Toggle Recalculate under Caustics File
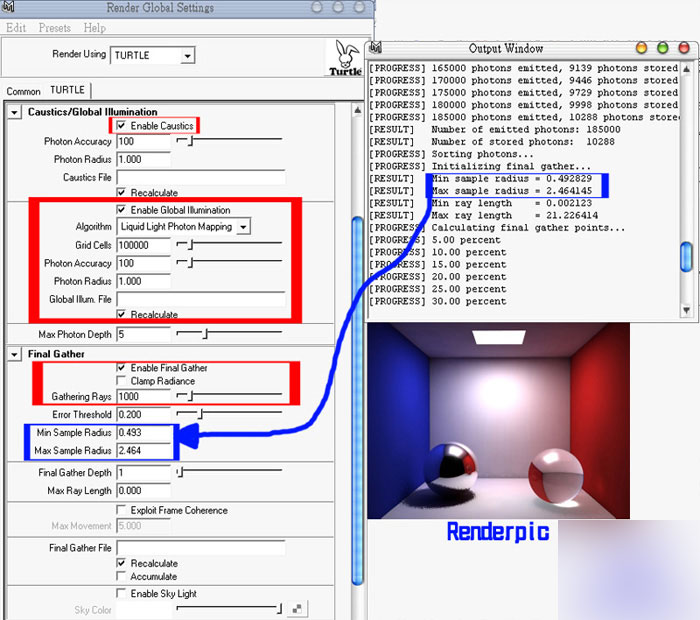The width and height of the screenshot is (700, 620). (121, 192)
